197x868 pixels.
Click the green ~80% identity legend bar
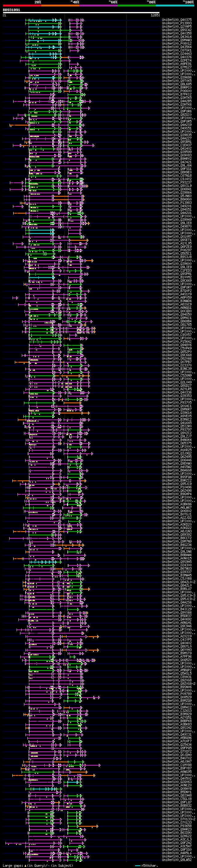click(137, 6)
